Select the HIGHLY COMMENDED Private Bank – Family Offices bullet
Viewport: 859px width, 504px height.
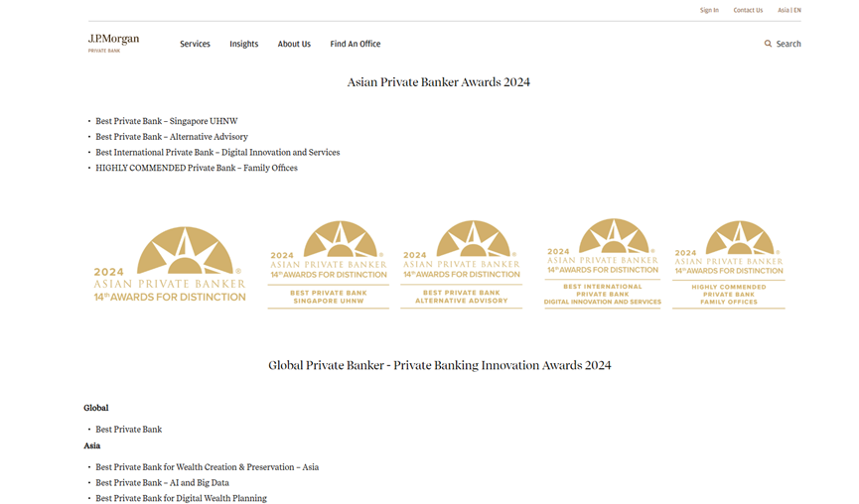pos(197,168)
